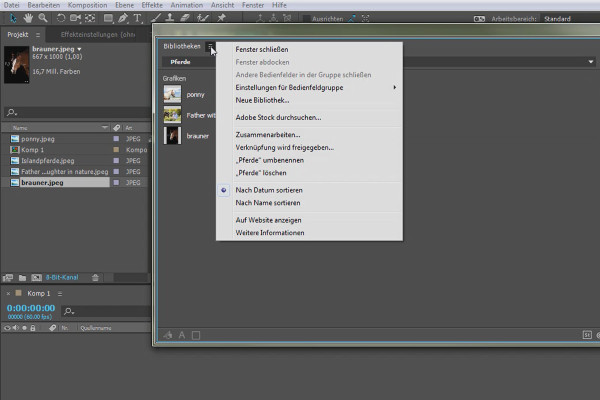Select the Rectangle shape tool
600x400 pixels.
[x=108, y=18]
